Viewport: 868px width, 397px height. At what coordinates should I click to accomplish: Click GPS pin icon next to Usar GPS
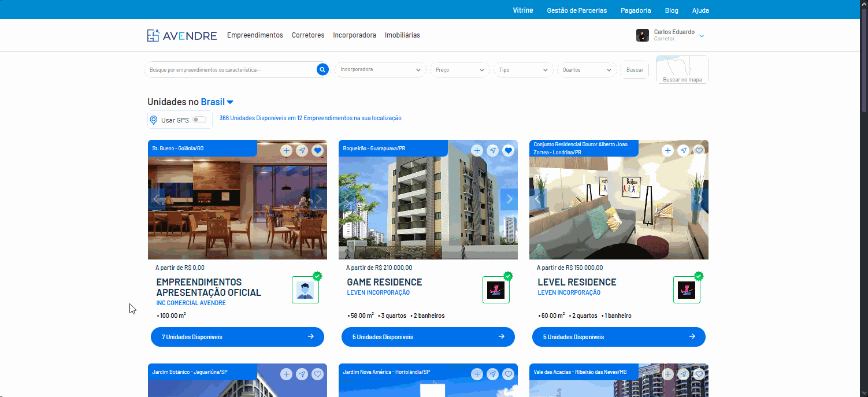[154, 120]
